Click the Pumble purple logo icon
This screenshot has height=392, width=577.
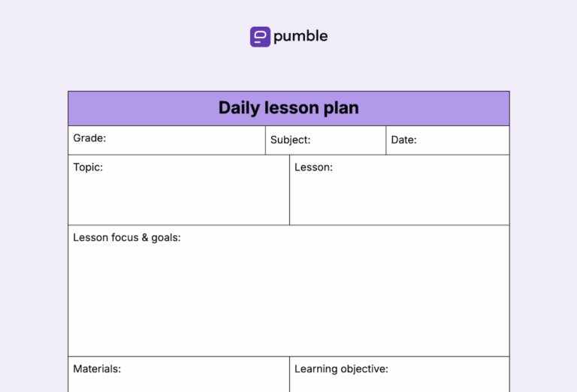pyautogui.click(x=260, y=37)
